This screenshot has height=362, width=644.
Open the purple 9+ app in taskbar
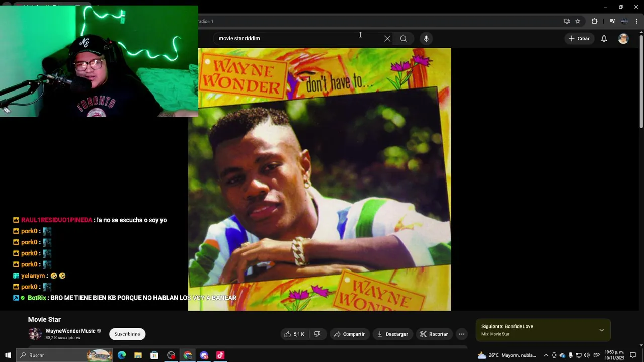[x=204, y=355]
